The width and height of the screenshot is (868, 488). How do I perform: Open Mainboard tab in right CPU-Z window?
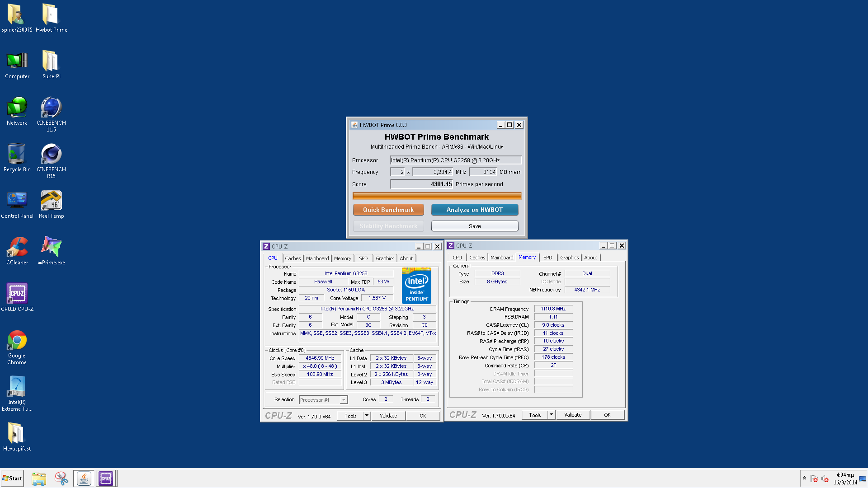pyautogui.click(x=502, y=258)
